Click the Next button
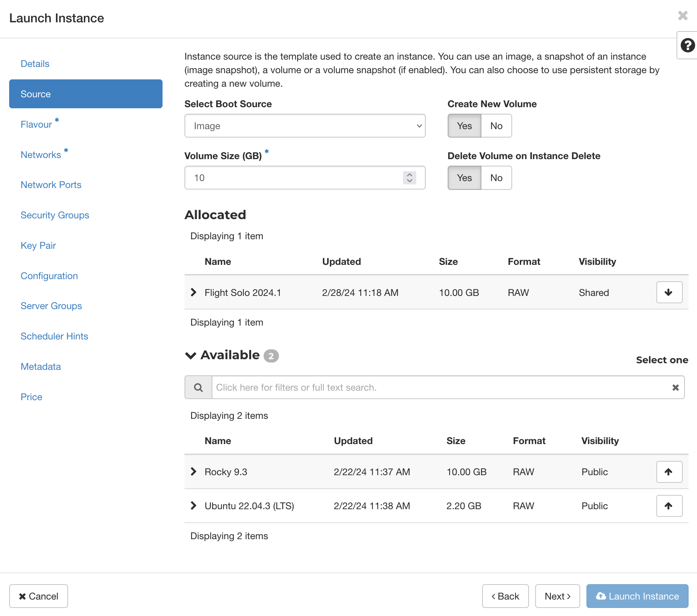Viewport: 697px width, 616px height. point(557,596)
